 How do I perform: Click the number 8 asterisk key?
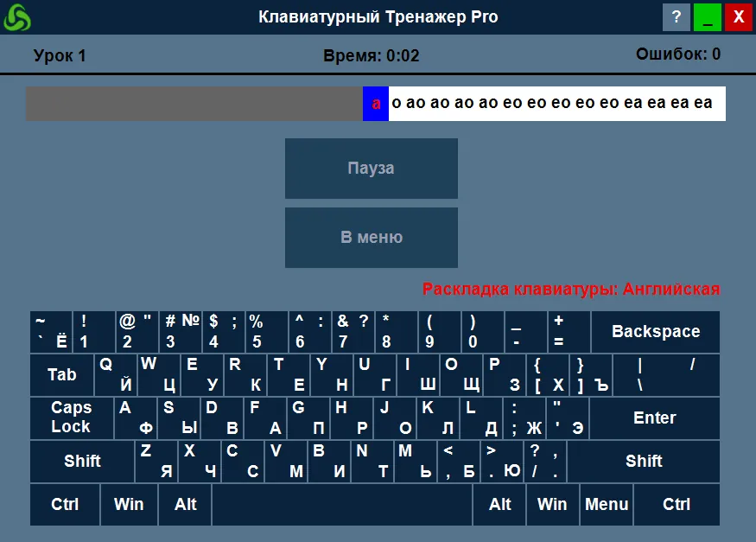[x=397, y=331]
